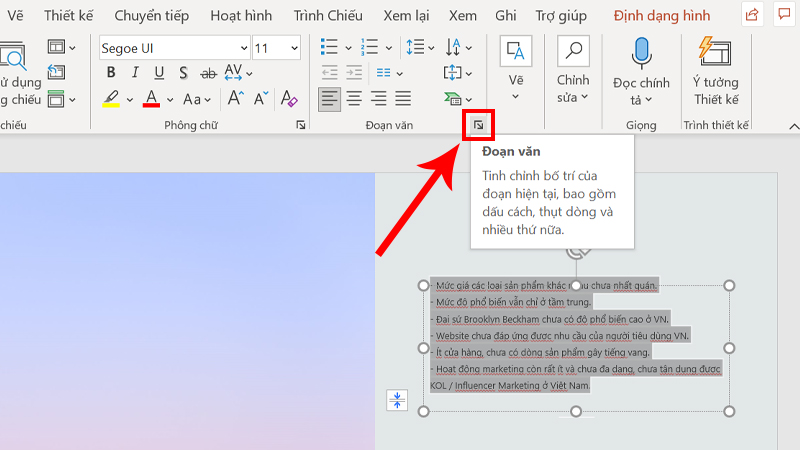This screenshot has width=800, height=450.
Task: Toggle underline formatting
Action: (159, 73)
